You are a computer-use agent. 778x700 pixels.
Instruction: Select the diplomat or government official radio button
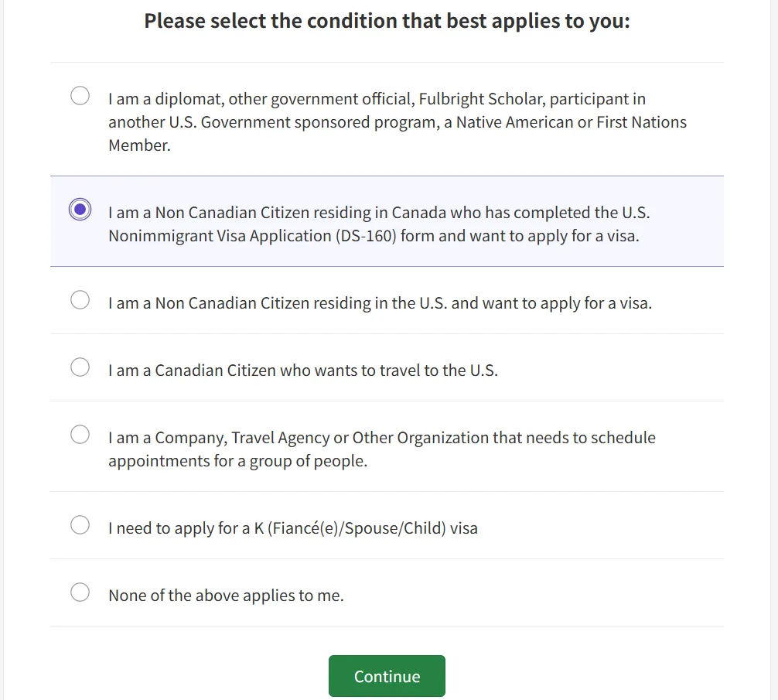pyautogui.click(x=80, y=96)
